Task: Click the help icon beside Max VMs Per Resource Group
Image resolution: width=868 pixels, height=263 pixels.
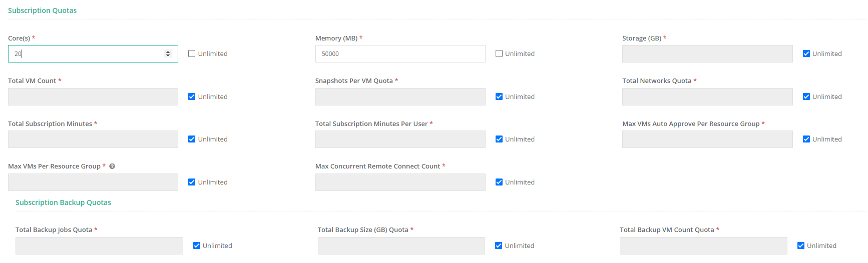Action: pos(112,166)
